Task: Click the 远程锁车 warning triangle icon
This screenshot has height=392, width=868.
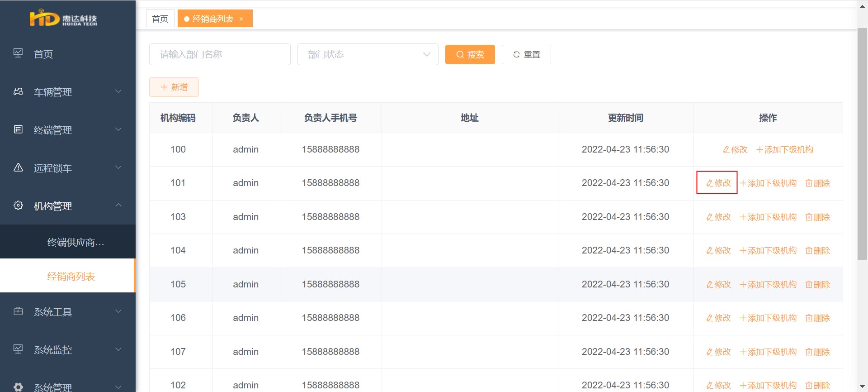Action: pos(18,167)
